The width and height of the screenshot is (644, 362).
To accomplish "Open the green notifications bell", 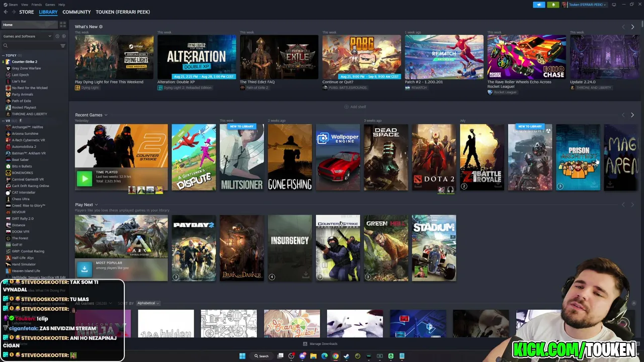I will pyautogui.click(x=553, y=5).
